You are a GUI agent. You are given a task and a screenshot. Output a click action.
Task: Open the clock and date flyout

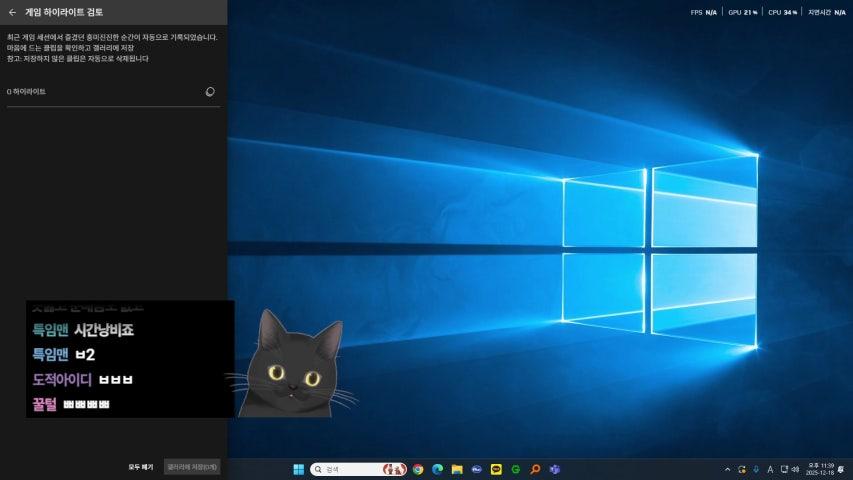pos(819,469)
